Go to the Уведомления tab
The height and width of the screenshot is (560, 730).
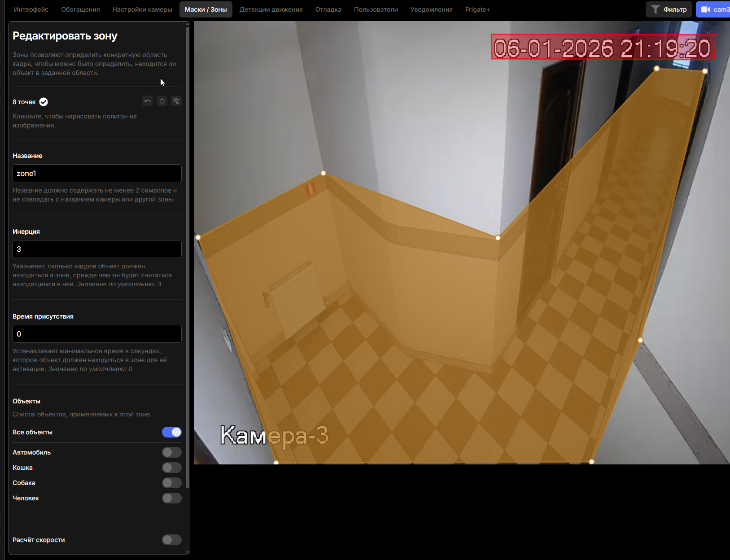coord(432,9)
